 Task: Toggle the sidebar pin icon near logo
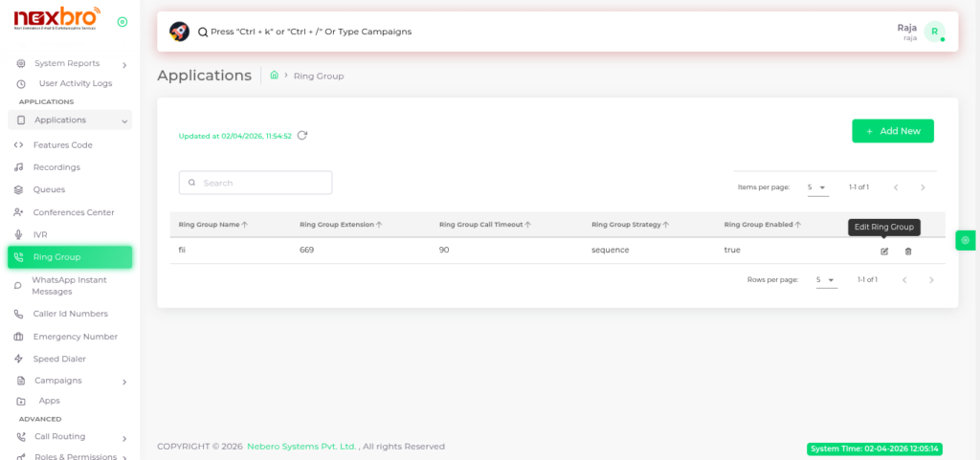[x=122, y=22]
